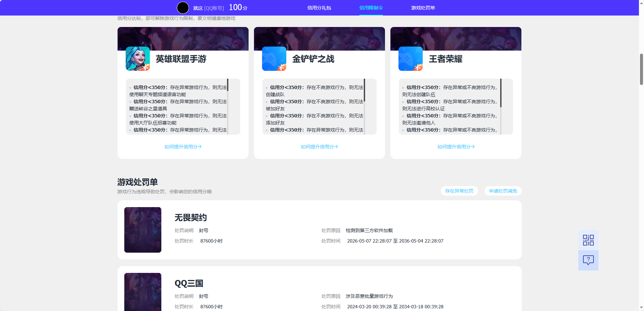
Task: Click the 王者荣耀 game icon
Action: tap(411, 59)
